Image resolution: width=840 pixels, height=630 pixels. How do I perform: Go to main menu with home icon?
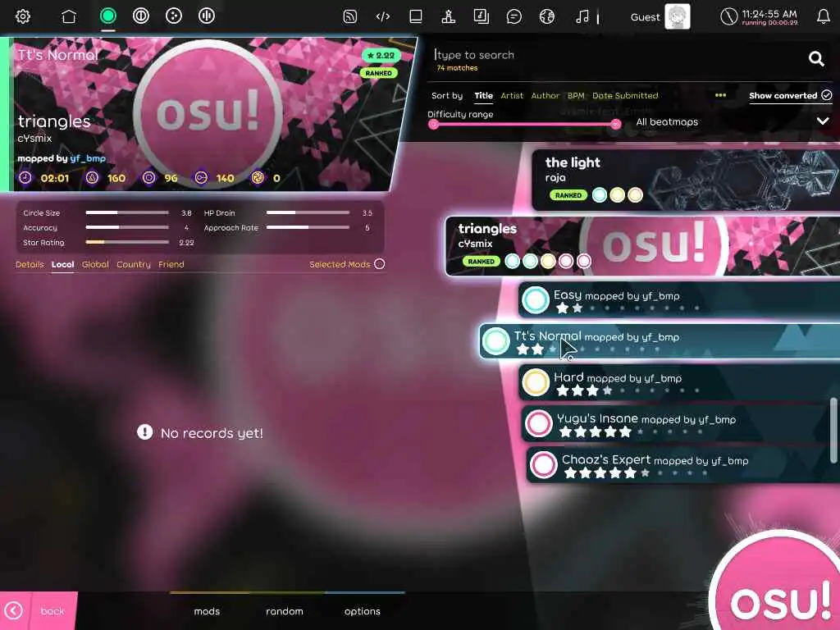tap(69, 16)
